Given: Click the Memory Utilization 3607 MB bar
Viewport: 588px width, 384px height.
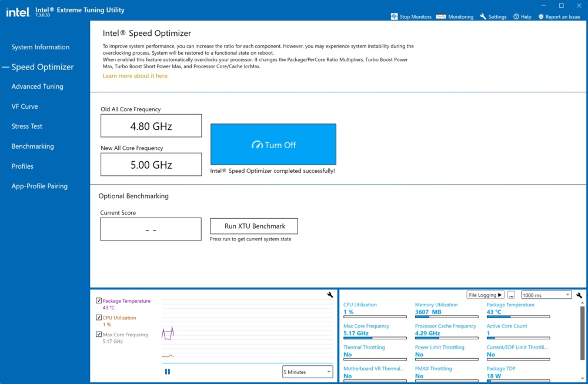Looking at the screenshot, I should (x=447, y=317).
